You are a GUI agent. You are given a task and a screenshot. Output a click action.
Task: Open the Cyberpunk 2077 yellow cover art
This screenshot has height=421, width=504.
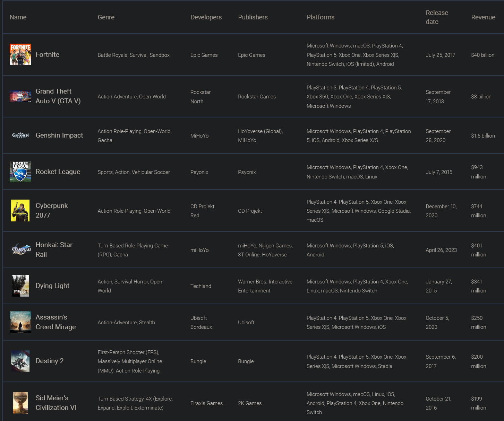point(20,211)
